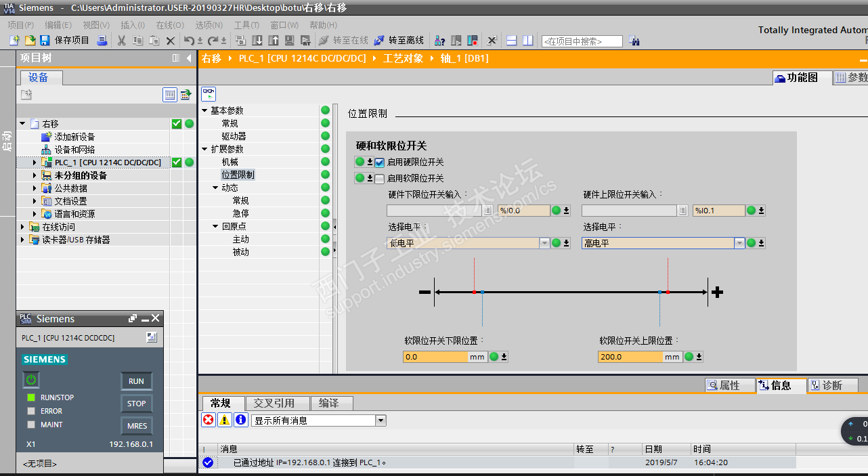Click the cut scissors icon
The image size is (868, 476).
pyautogui.click(x=122, y=41)
